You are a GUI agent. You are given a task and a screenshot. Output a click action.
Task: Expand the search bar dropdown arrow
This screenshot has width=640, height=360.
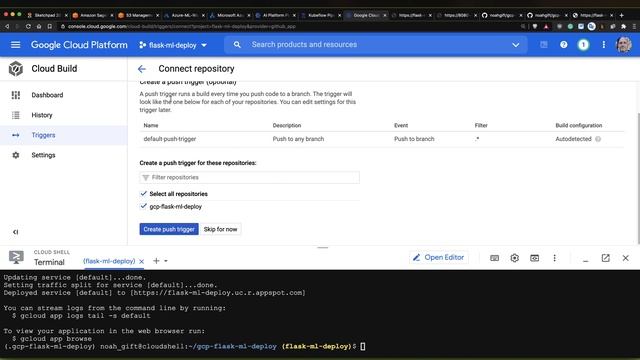click(x=516, y=44)
